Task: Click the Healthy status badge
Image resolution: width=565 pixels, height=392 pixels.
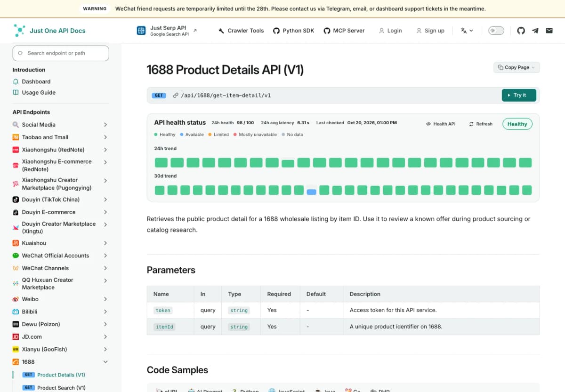Action: (x=517, y=124)
